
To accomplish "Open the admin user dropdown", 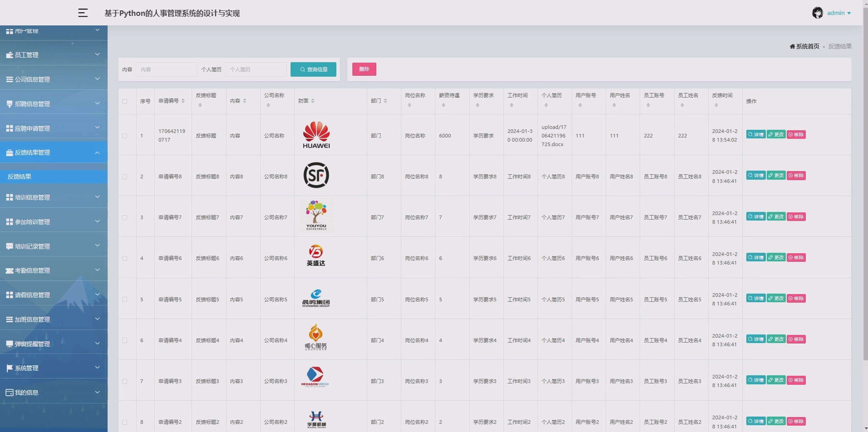I will click(839, 13).
